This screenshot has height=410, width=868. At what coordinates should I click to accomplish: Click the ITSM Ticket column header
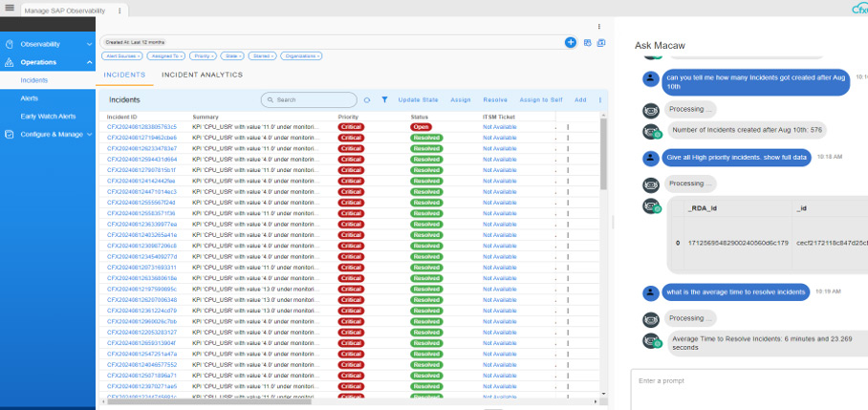pos(499,117)
